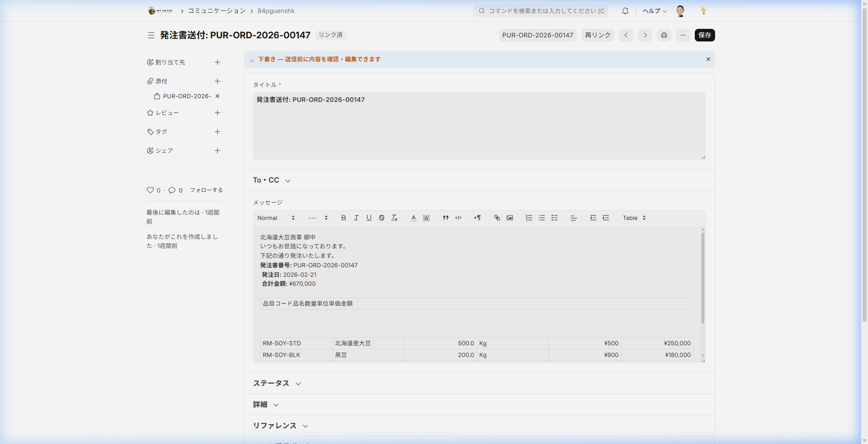Toggle the checklist formatting button
Viewport: 868px width, 444px height.
554,218
